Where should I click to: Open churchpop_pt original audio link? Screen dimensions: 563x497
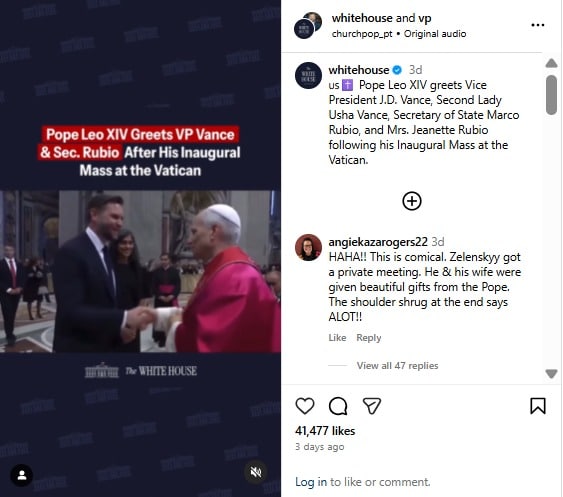point(399,34)
